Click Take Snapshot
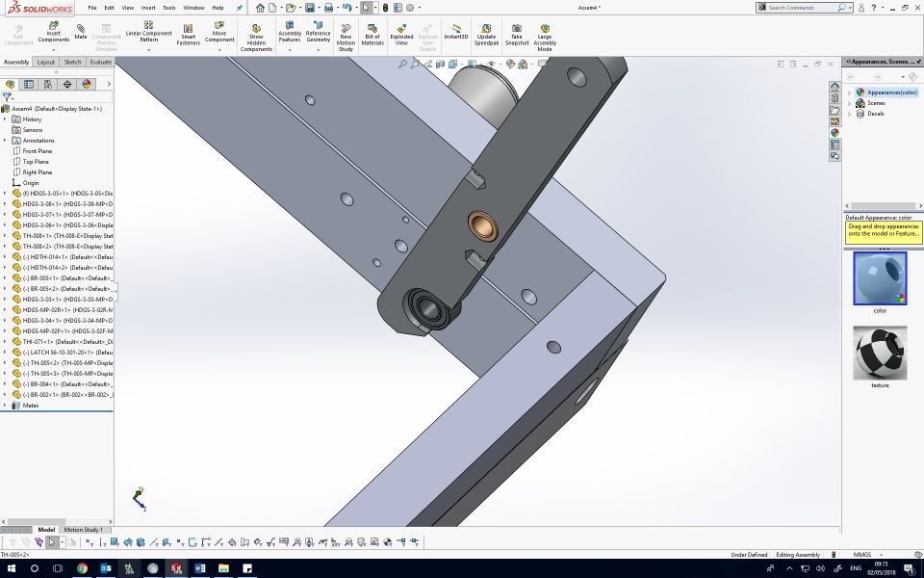The width and height of the screenshot is (924, 578). click(516, 36)
